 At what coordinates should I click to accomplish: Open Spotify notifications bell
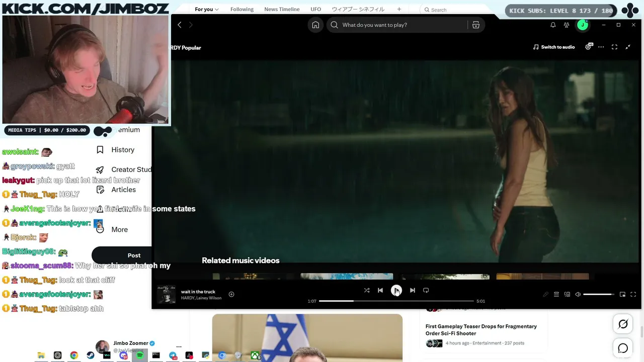(x=553, y=25)
